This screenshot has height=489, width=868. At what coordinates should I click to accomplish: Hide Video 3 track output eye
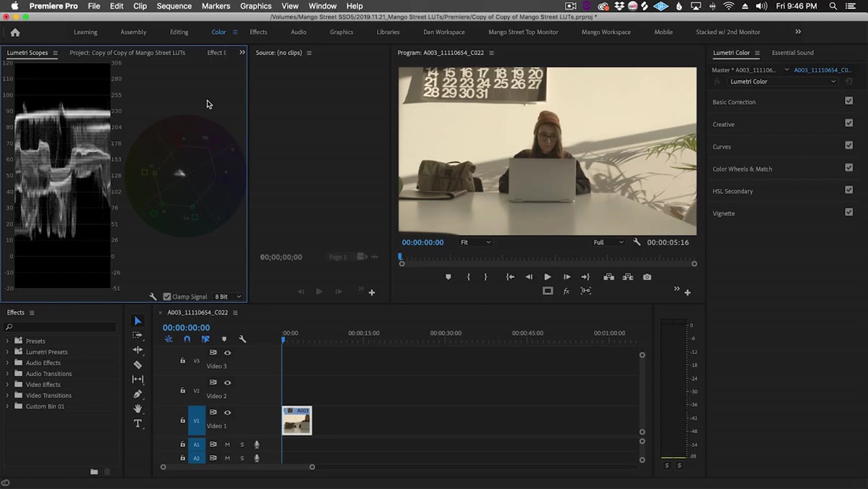(227, 353)
